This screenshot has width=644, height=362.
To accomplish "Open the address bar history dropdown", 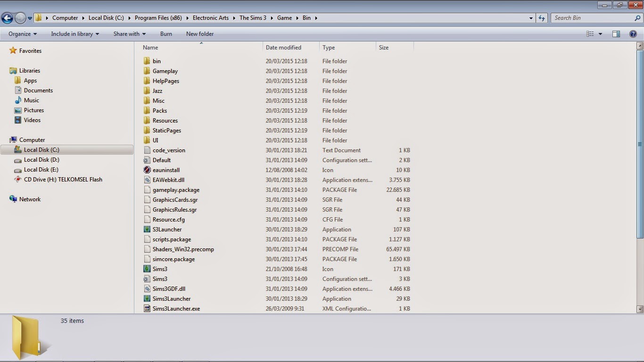I will coord(531,18).
